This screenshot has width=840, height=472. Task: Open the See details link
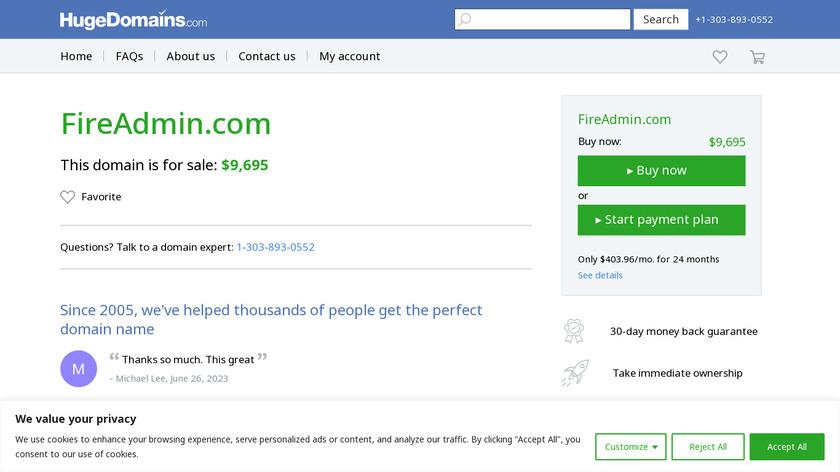[600, 275]
